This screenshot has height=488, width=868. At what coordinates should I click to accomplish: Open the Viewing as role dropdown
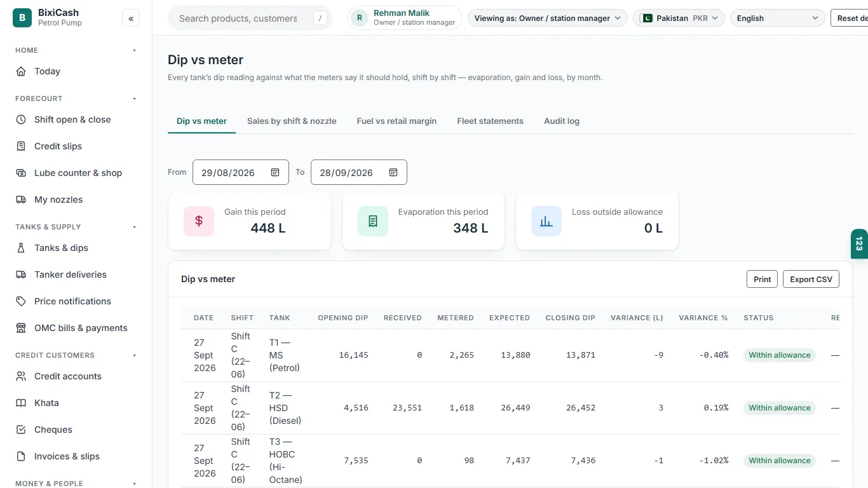547,18
